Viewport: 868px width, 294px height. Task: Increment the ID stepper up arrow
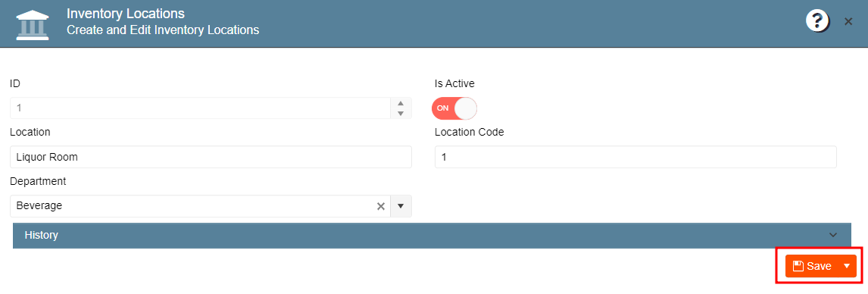pyautogui.click(x=401, y=103)
